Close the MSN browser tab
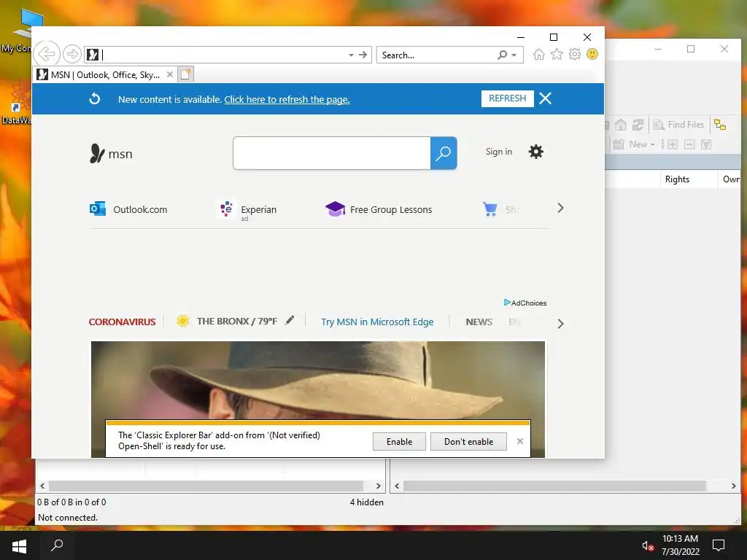The height and width of the screenshot is (560, 747). coord(169,75)
